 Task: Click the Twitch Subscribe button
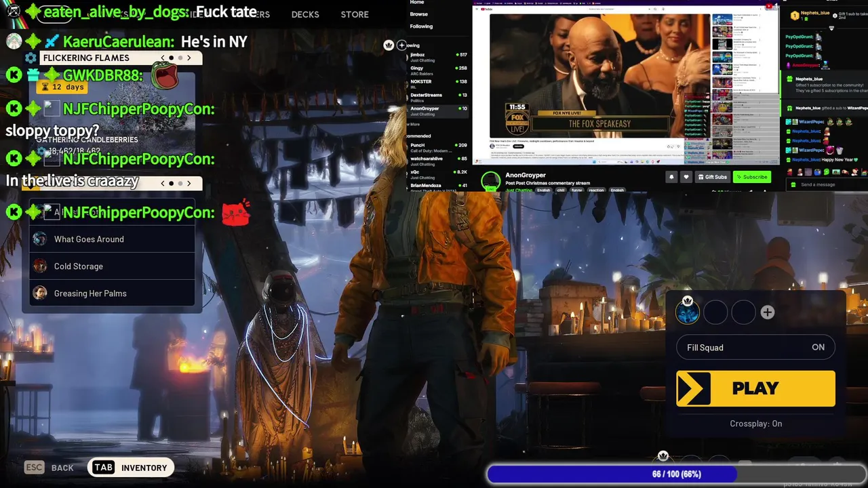[x=752, y=177]
